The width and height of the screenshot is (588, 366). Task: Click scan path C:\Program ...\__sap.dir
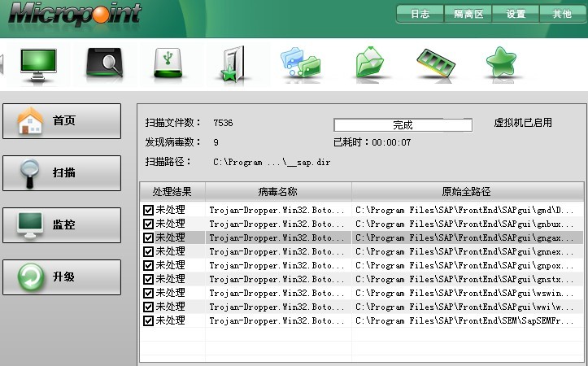tap(272, 163)
